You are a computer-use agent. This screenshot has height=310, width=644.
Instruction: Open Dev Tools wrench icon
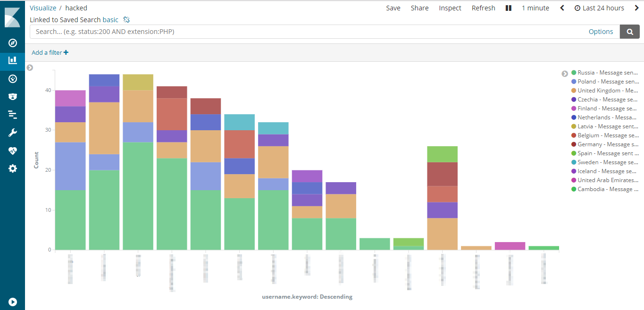tap(13, 133)
